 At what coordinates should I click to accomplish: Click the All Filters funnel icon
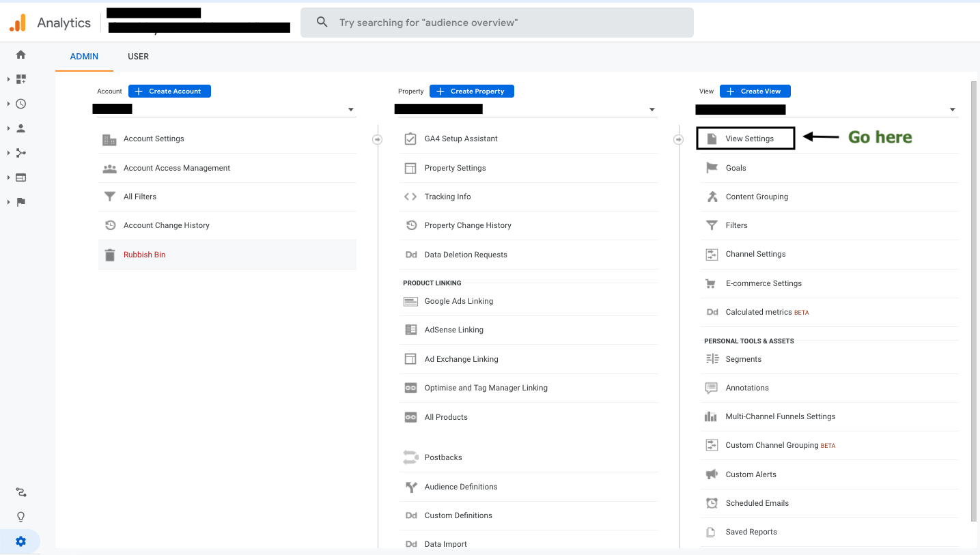click(x=109, y=197)
